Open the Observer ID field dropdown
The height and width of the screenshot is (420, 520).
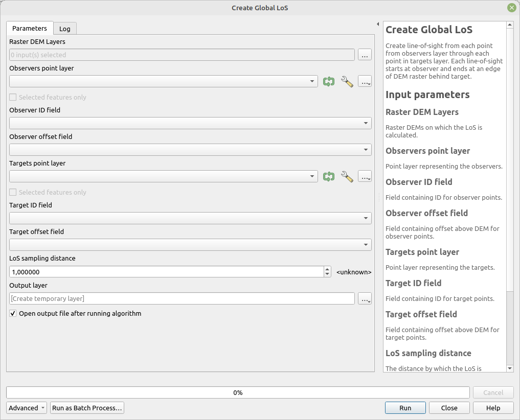(x=365, y=123)
